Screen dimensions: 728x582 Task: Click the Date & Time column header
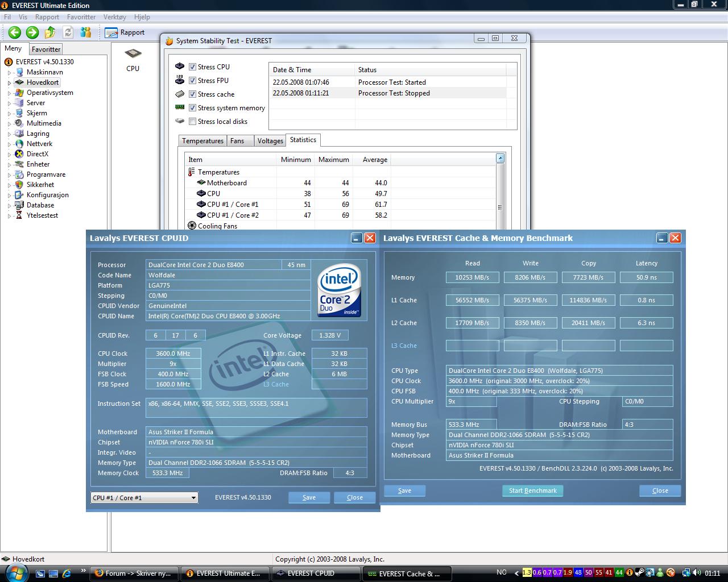312,70
